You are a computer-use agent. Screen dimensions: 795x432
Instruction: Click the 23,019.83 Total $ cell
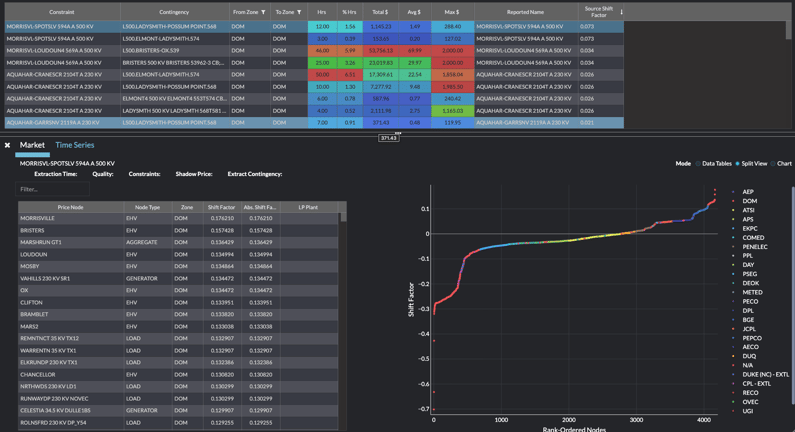pyautogui.click(x=381, y=63)
